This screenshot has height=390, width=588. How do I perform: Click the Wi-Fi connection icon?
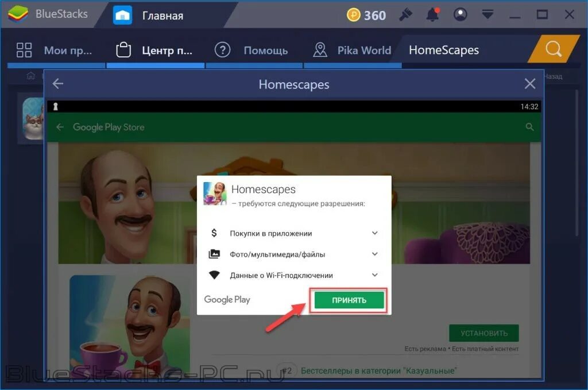[214, 275]
